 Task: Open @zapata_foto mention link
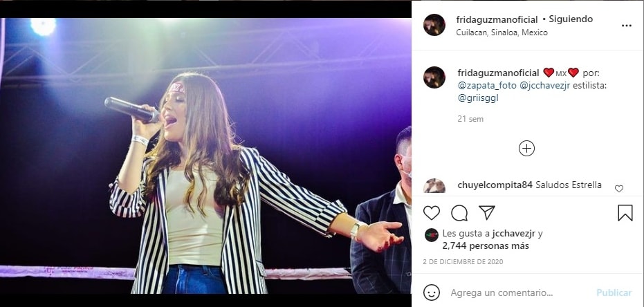[486, 85]
